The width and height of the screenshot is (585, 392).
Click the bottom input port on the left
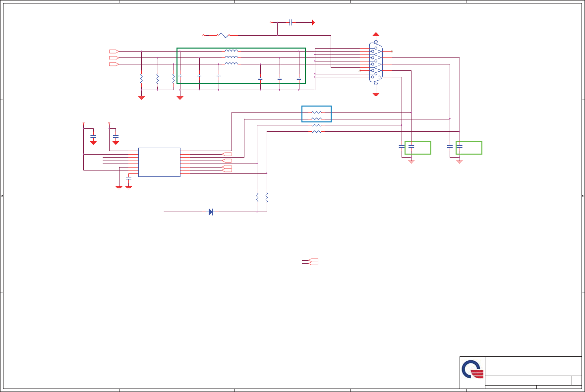pos(114,64)
